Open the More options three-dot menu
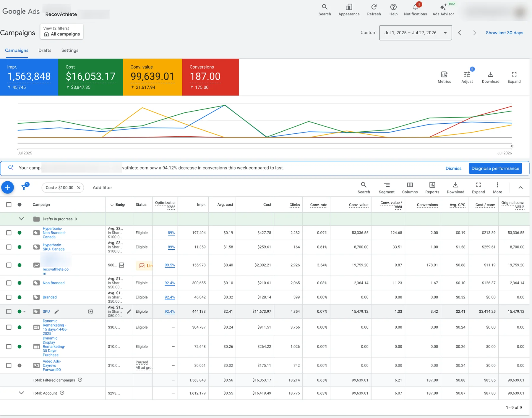 [497, 188]
